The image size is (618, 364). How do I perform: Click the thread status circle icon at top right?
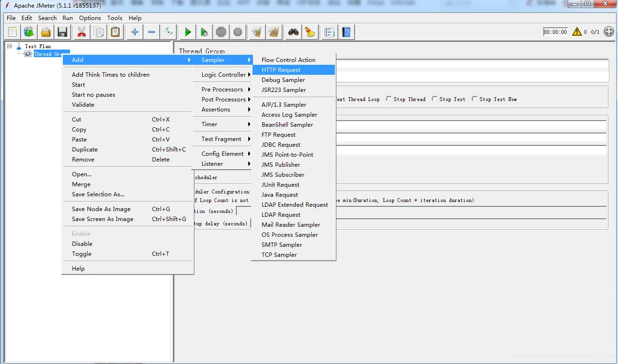coord(608,32)
